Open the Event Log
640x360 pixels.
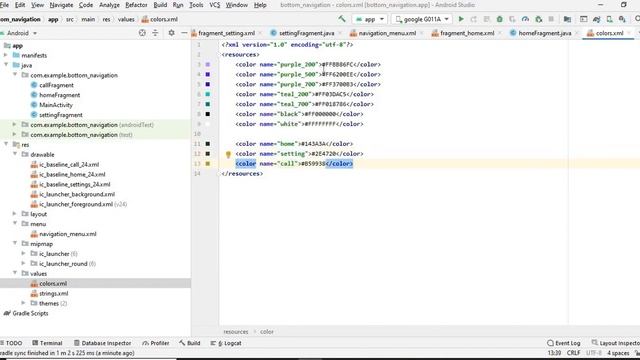click(x=564, y=343)
